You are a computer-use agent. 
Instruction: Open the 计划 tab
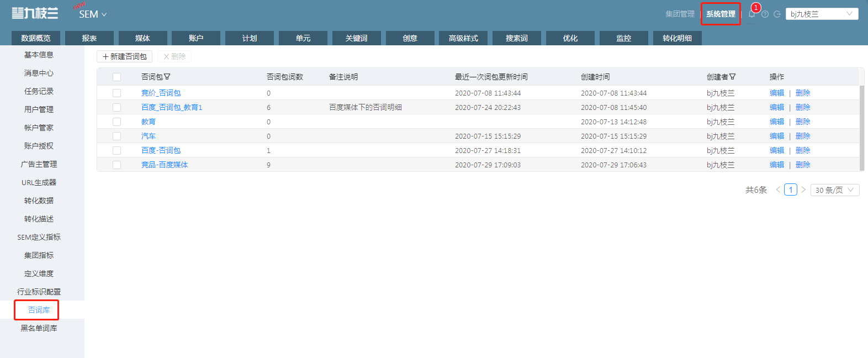point(250,38)
